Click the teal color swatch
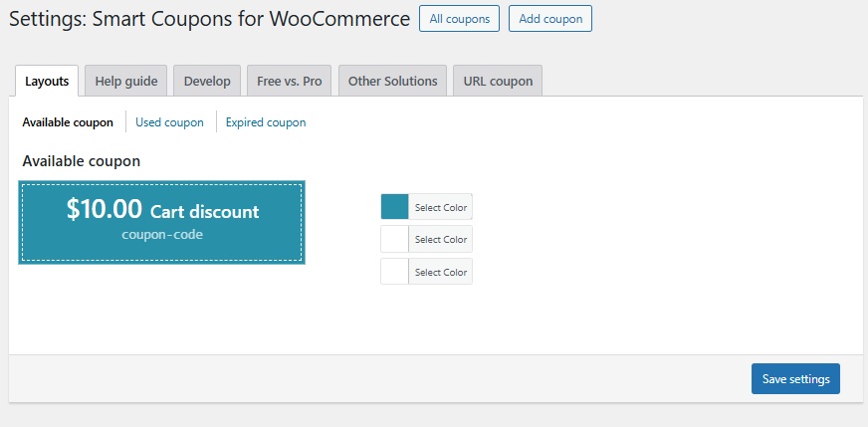 (x=395, y=207)
